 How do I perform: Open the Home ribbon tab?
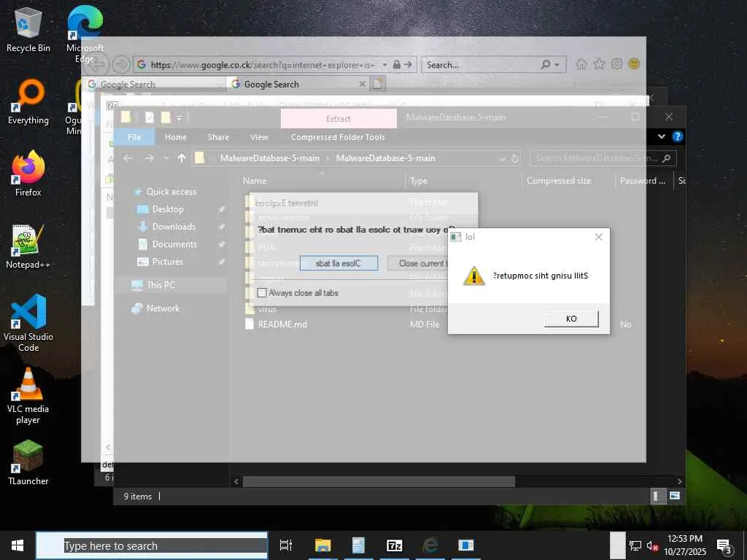point(176,137)
